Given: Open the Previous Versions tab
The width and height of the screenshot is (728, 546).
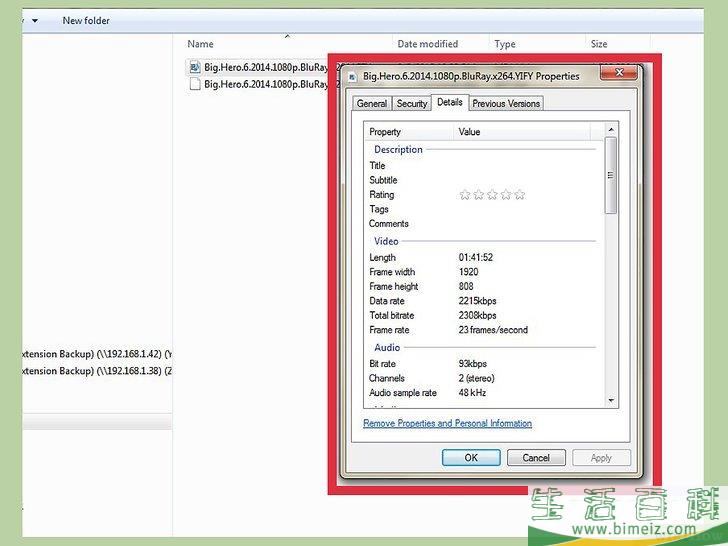Looking at the screenshot, I should [506, 104].
